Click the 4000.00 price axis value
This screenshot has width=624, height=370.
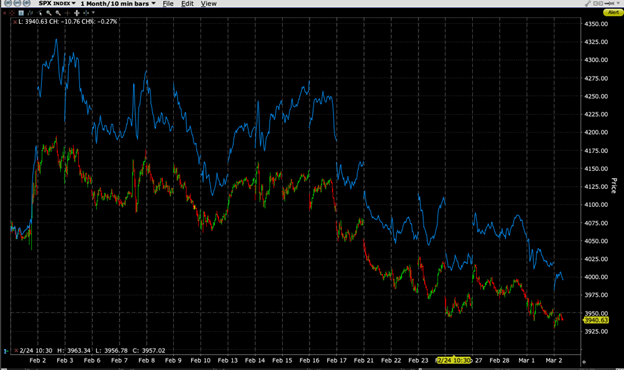596,277
